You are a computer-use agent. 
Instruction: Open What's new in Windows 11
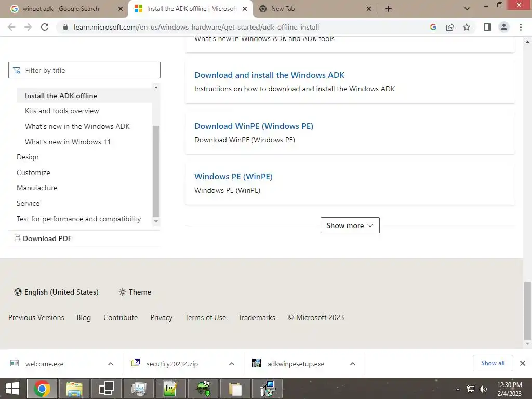(x=68, y=142)
